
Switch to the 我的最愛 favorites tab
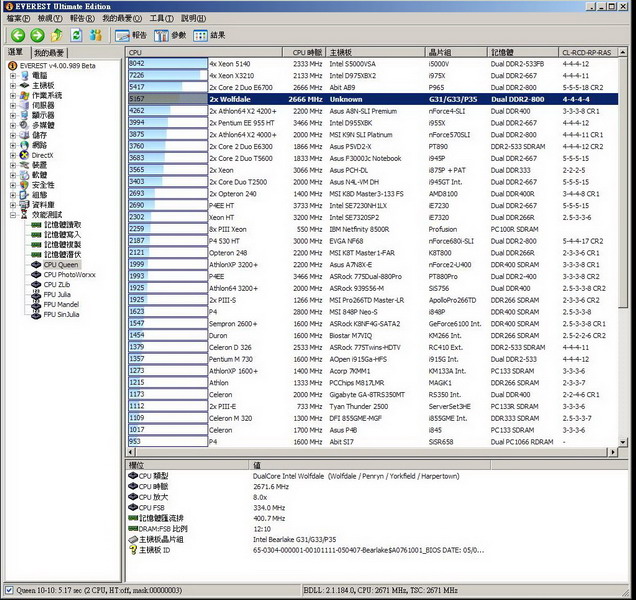[x=49, y=53]
